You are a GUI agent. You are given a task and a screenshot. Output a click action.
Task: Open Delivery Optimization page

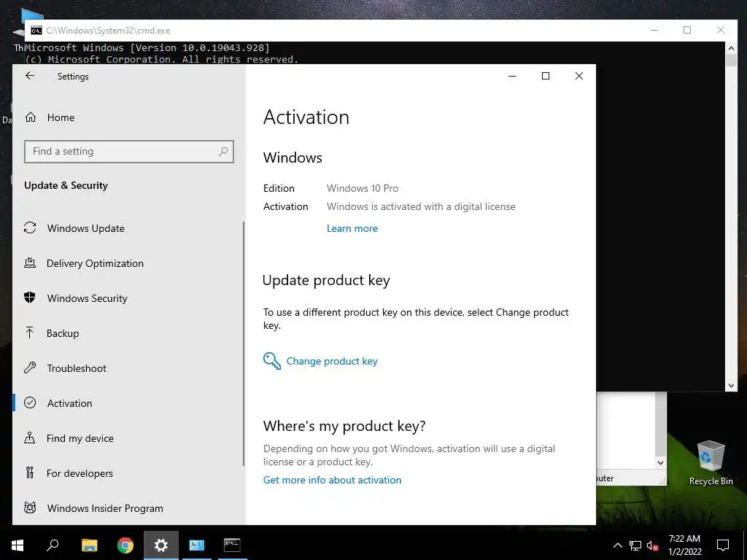point(95,263)
